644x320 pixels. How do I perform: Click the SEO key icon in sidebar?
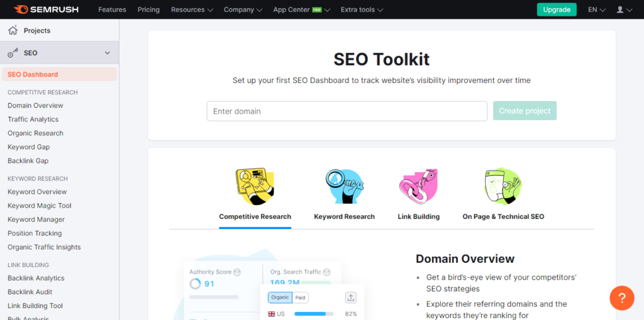[x=13, y=53]
